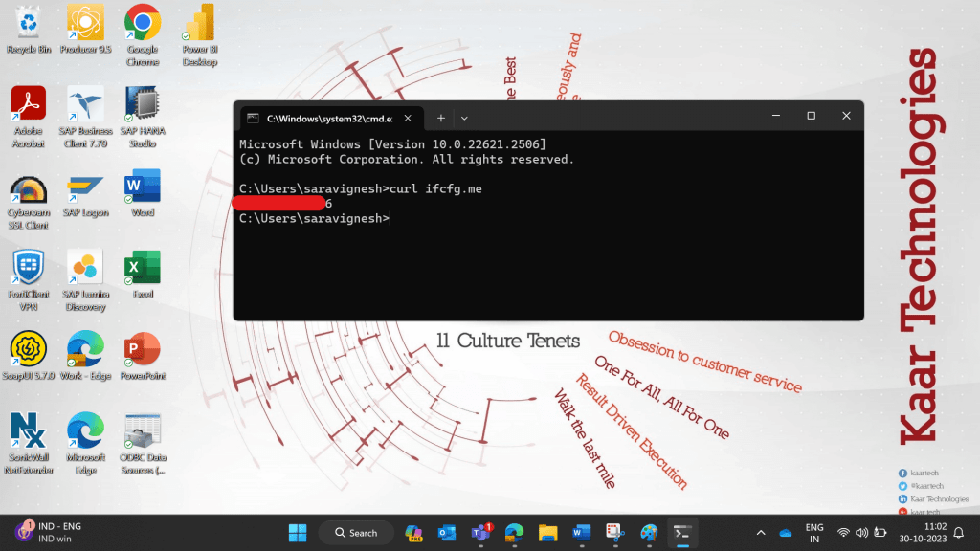This screenshot has height=551, width=980.
Task: Expand the terminal new tab dropdown arrow
Action: point(464,118)
